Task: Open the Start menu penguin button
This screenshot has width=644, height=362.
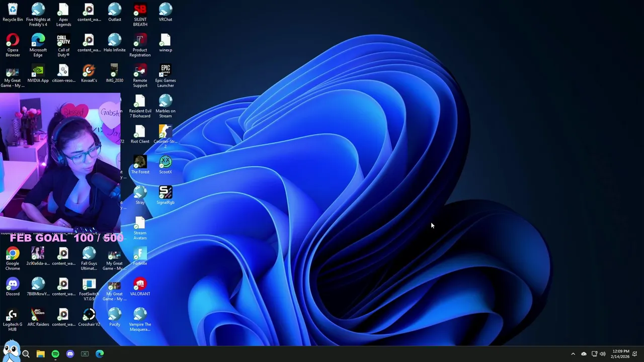Action: point(11,350)
